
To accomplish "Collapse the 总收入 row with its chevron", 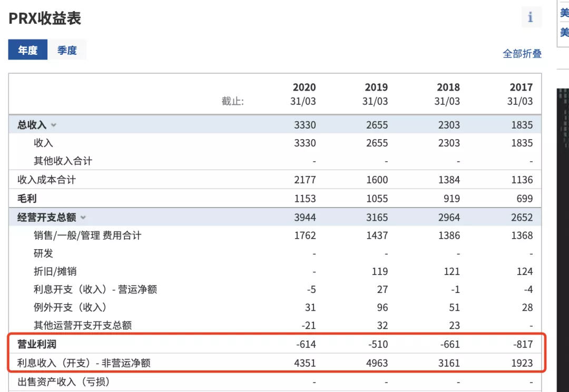I will coord(54,125).
